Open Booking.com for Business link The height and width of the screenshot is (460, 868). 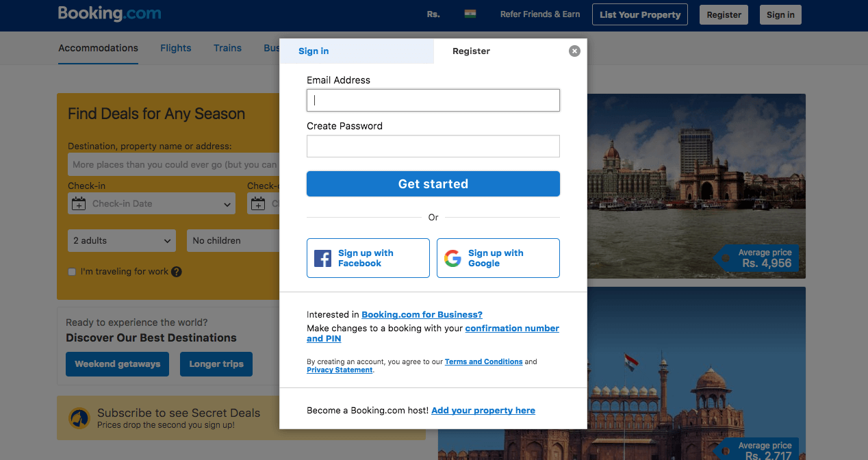click(x=422, y=315)
